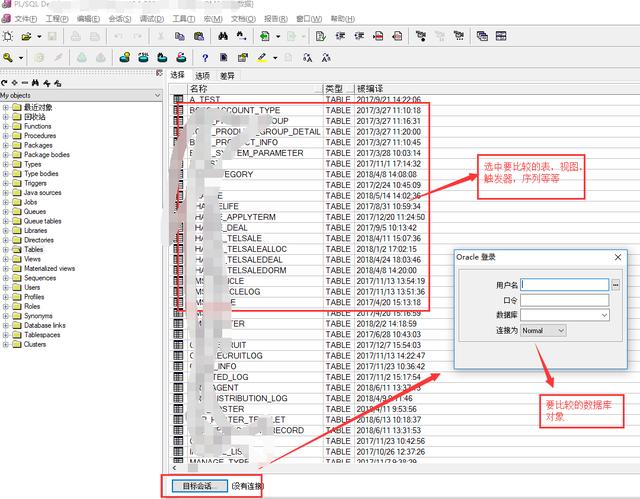This screenshot has width=640, height=499.
Task: Open the 文件(F) menu
Action: [x=26, y=19]
